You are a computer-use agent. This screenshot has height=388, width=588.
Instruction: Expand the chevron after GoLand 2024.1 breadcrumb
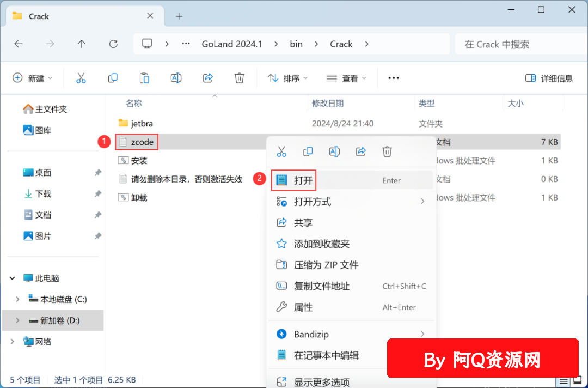coord(276,44)
